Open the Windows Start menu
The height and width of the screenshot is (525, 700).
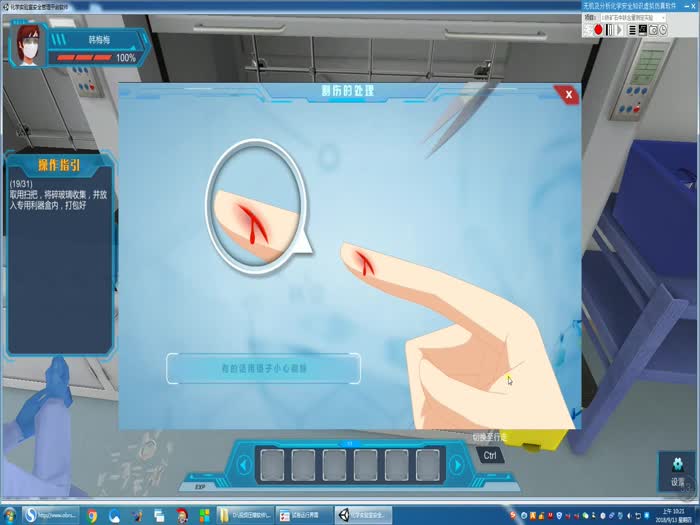pos(9,515)
